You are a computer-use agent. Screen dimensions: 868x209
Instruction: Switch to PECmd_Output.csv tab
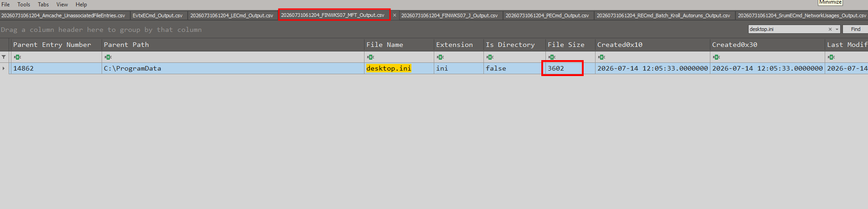(x=547, y=15)
